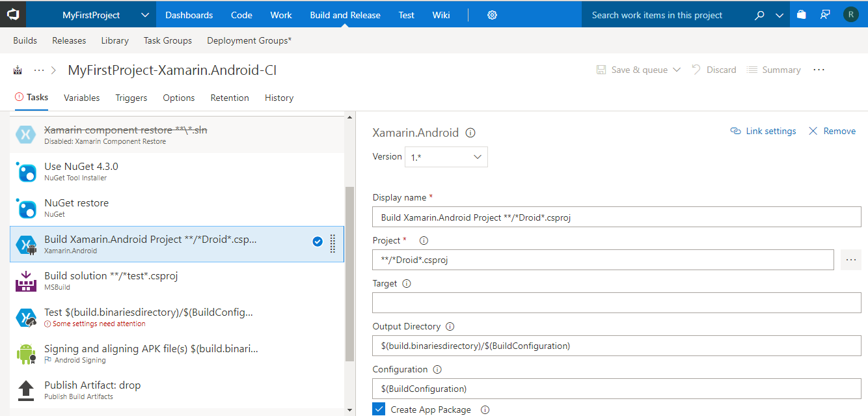Click in the Display name field
This screenshot has width=868, height=416.
tap(617, 217)
